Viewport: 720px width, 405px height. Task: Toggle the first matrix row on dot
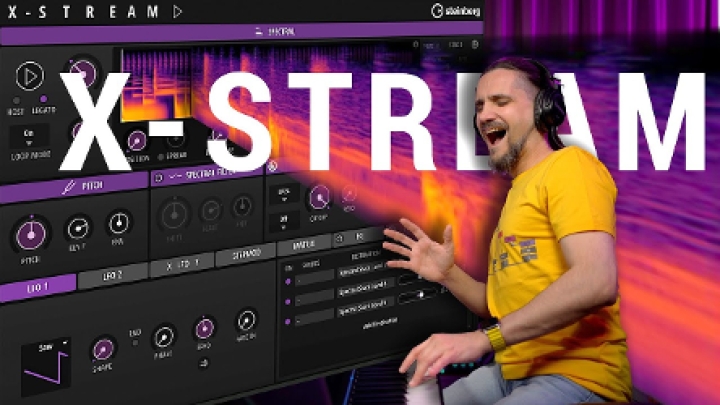288,282
